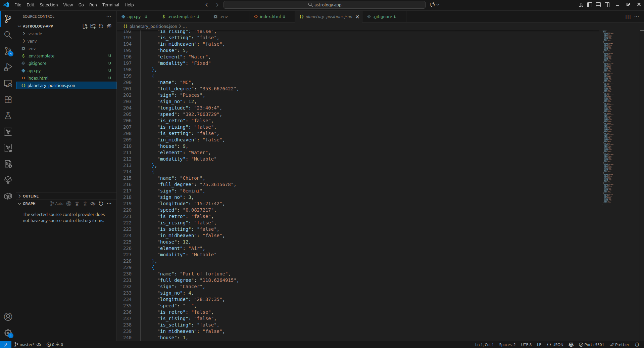Collapse all folders in explorer
This screenshot has height=348, width=644.
[109, 26]
